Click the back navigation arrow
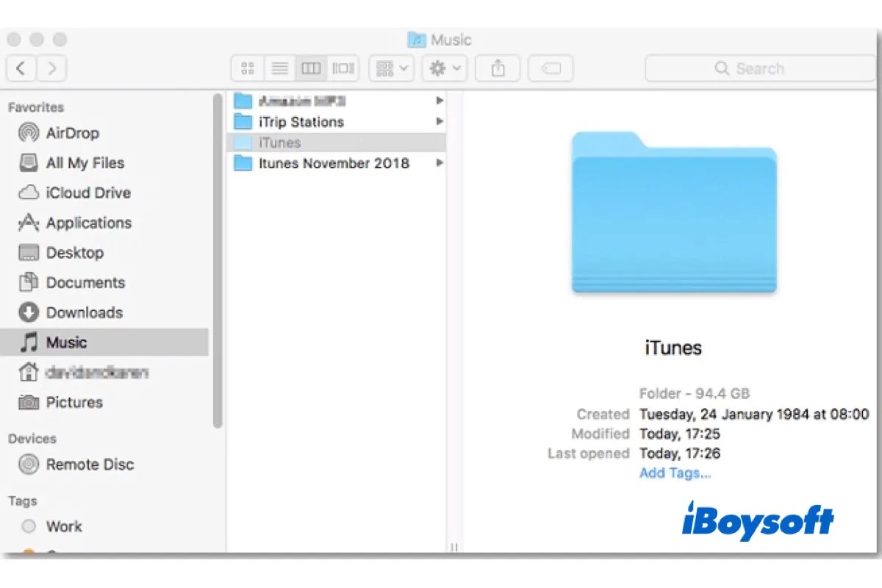This screenshot has height=588, width=882. tap(21, 68)
